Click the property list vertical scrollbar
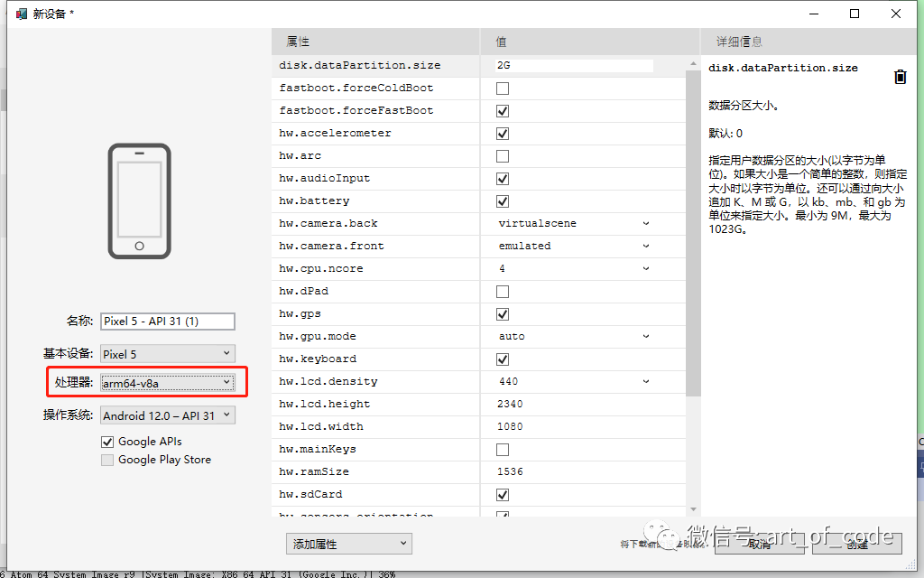This screenshot has width=924, height=578. (693, 226)
